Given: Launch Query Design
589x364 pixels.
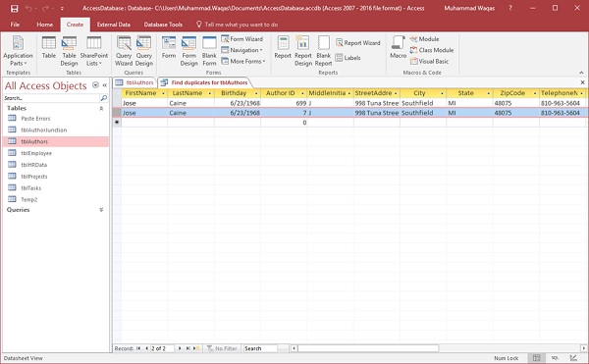Looking at the screenshot, I should tap(144, 51).
